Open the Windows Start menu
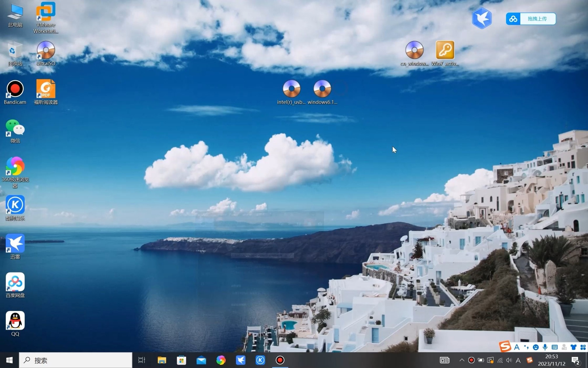The width and height of the screenshot is (588, 368). pyautogui.click(x=9, y=360)
